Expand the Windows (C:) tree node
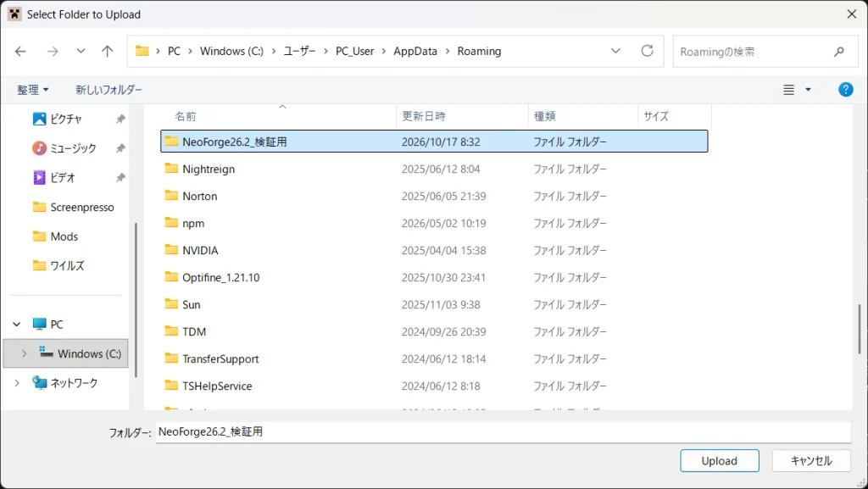This screenshot has height=489, width=868. click(24, 353)
